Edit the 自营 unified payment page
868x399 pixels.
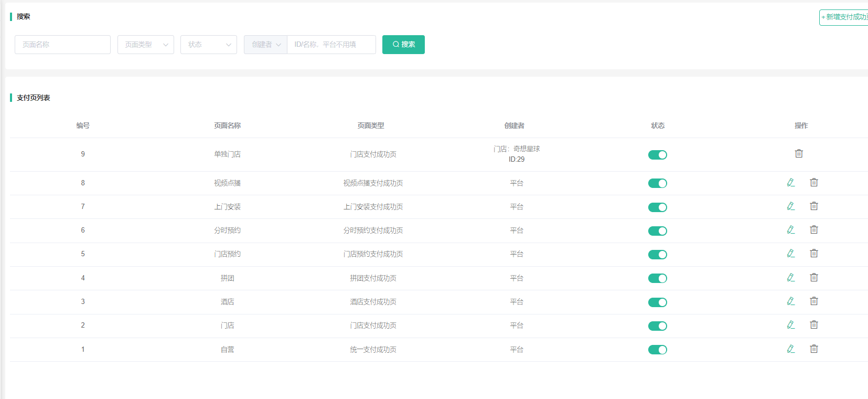point(791,349)
